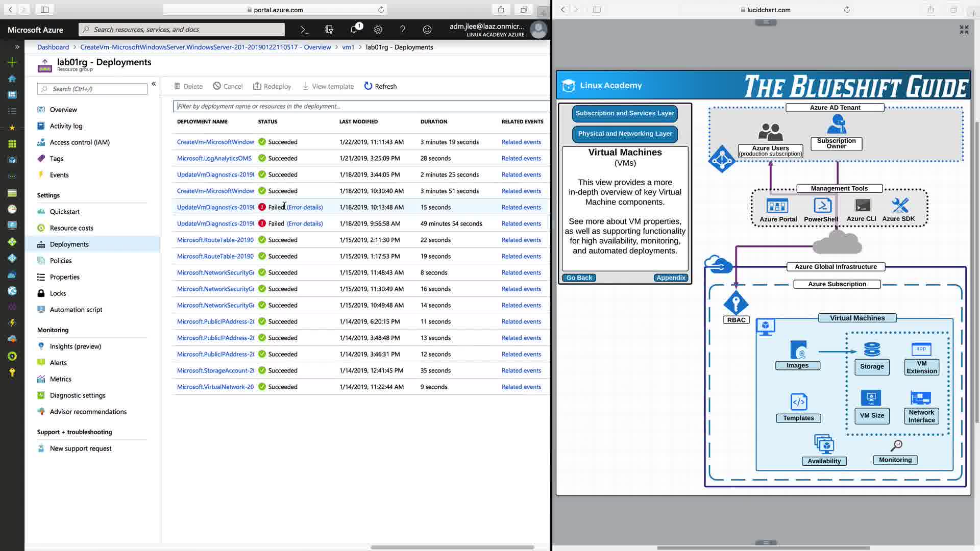
Task: Click the Appendix button in diagram
Action: (671, 278)
